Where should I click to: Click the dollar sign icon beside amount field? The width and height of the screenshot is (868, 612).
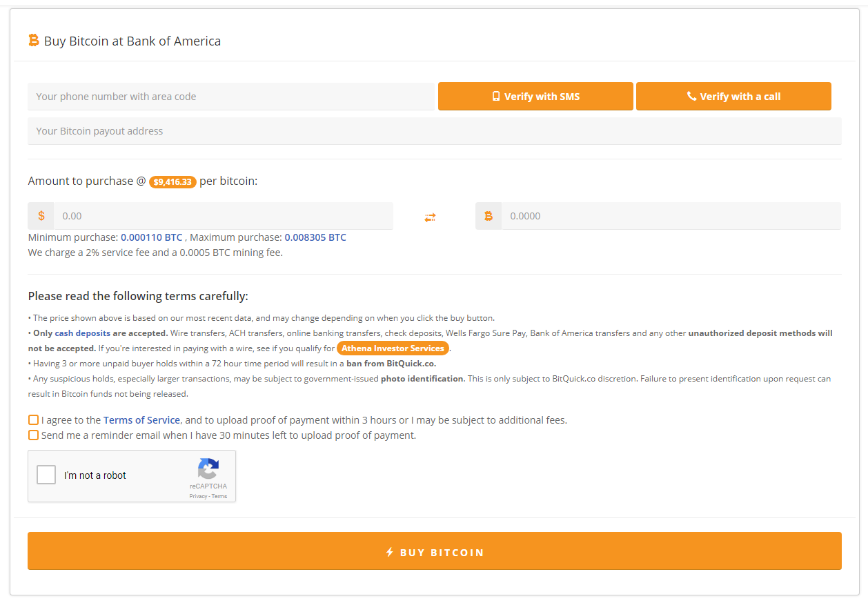pyautogui.click(x=41, y=216)
